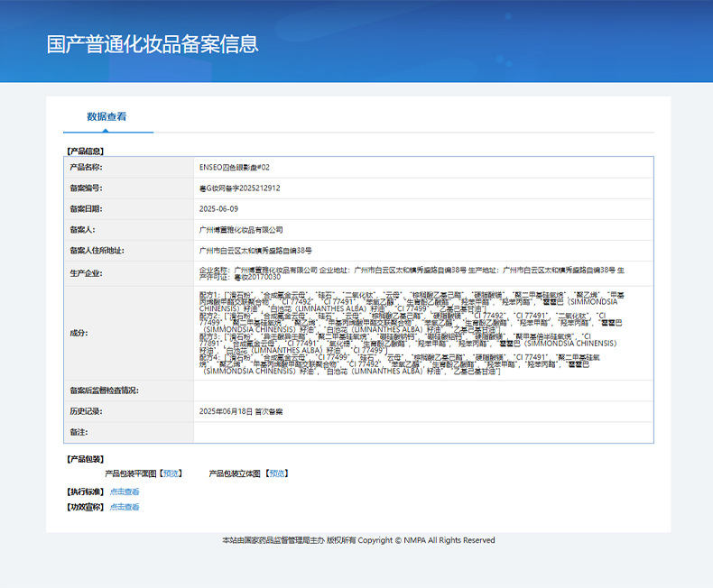
Task: Click the 备案后监督检查情况 row label
Action: point(104,390)
